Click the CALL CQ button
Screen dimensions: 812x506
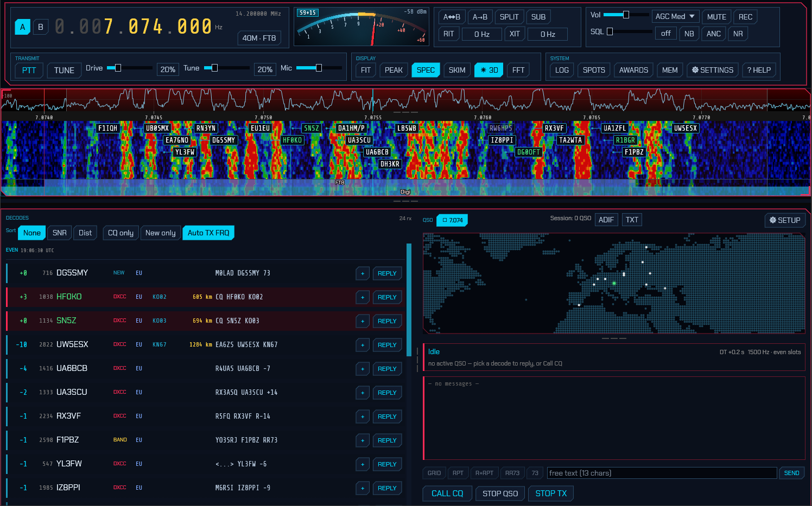pos(447,494)
